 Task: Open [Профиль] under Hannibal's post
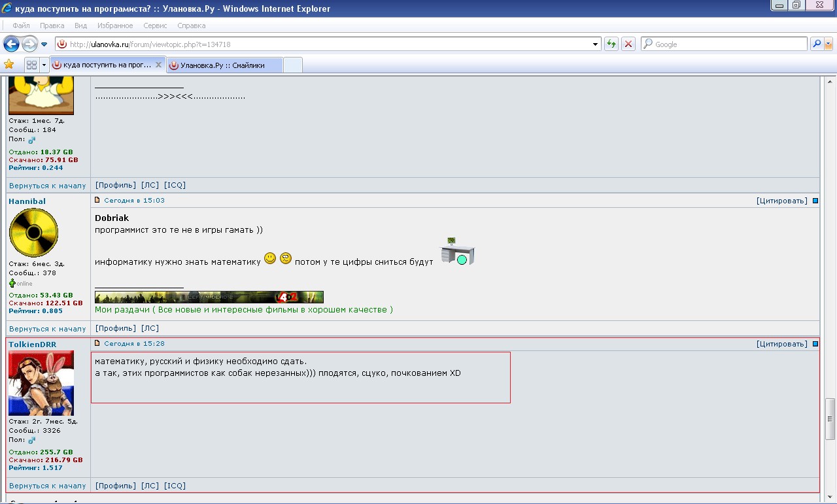[x=116, y=328]
